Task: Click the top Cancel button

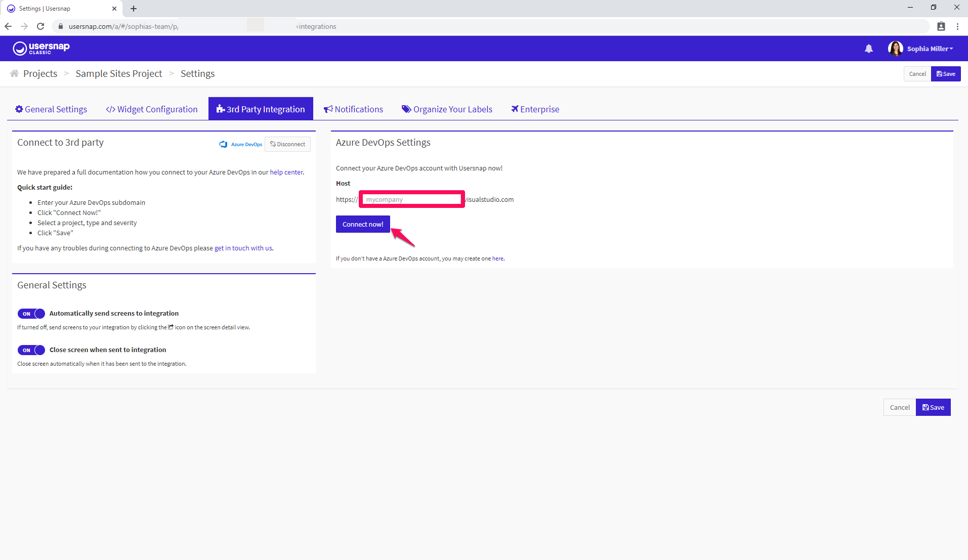Action: tap(917, 74)
